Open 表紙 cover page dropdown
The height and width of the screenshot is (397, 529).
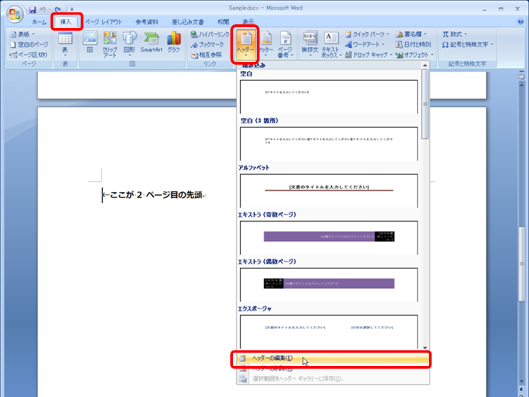(23, 34)
